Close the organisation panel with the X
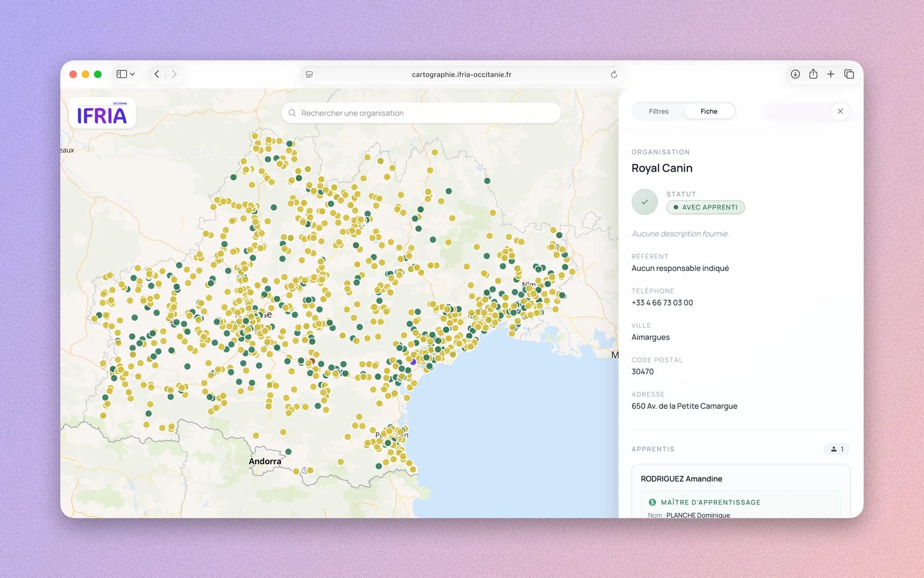The width and height of the screenshot is (924, 578). pyautogui.click(x=840, y=111)
